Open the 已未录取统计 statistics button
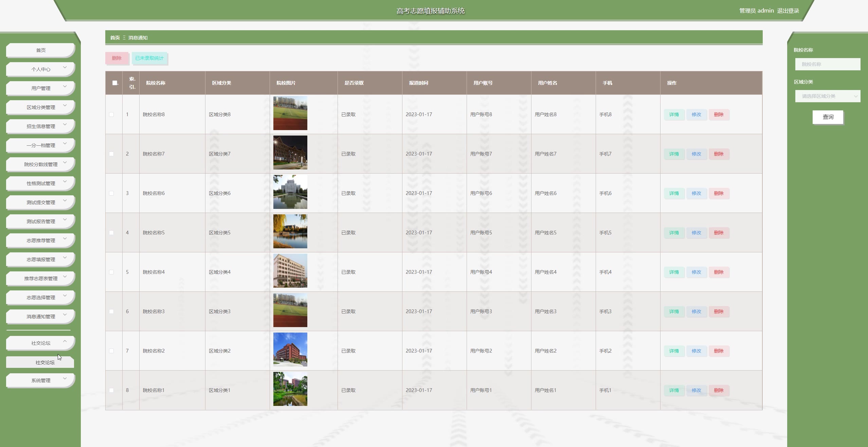868x447 pixels. [x=149, y=58]
